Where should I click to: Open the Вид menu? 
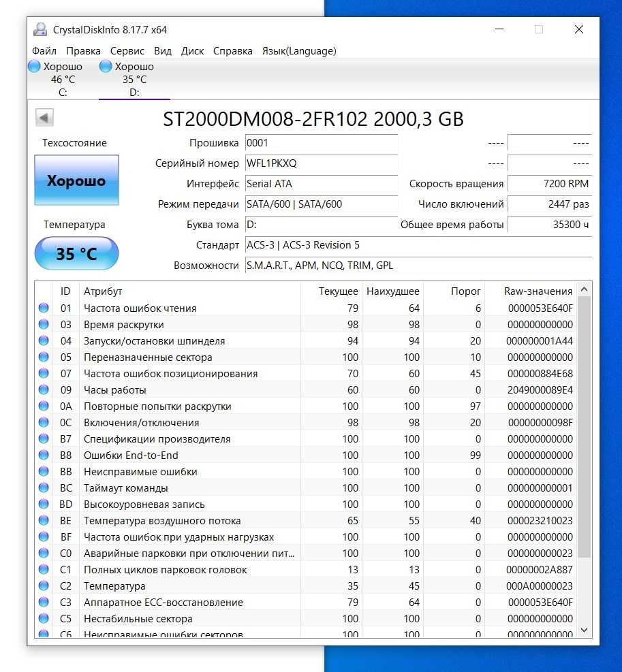point(163,51)
